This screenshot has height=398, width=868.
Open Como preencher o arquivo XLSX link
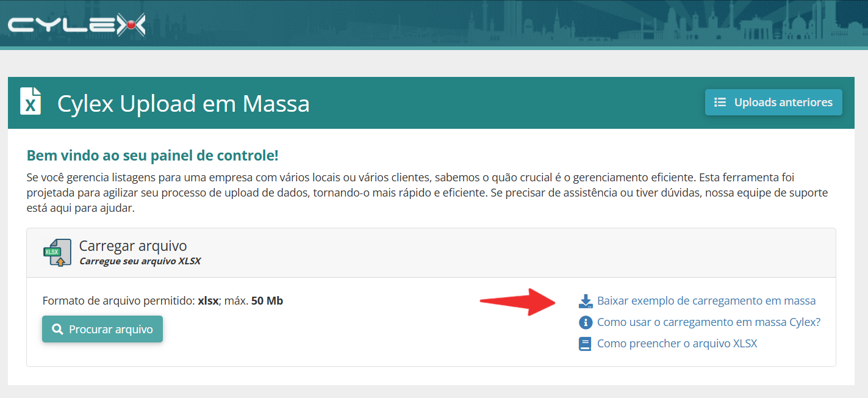(677, 344)
